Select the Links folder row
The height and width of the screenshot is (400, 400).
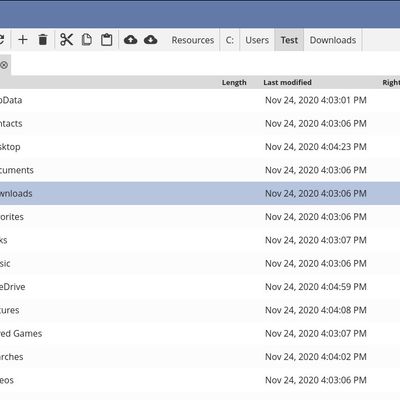pyautogui.click(x=200, y=240)
